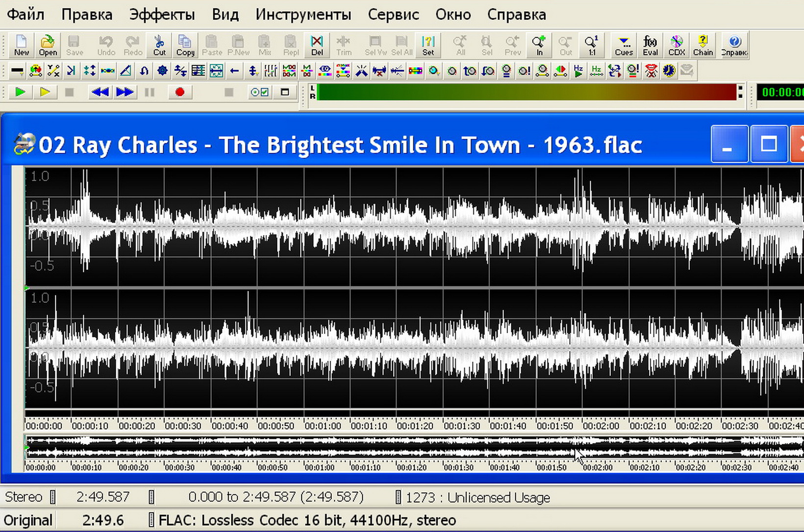Start playback with green play button
804x532 pixels.
21,92
